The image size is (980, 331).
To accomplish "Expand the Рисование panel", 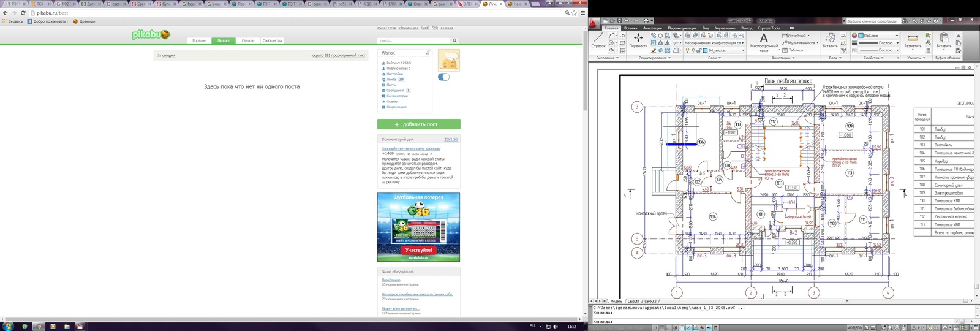I will point(608,58).
